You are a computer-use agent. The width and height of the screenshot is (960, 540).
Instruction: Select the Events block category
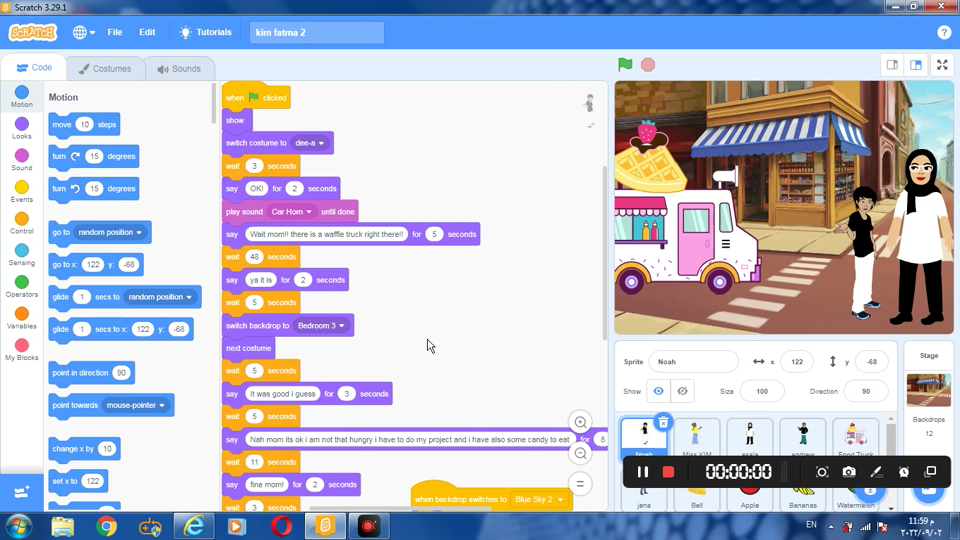click(21, 192)
